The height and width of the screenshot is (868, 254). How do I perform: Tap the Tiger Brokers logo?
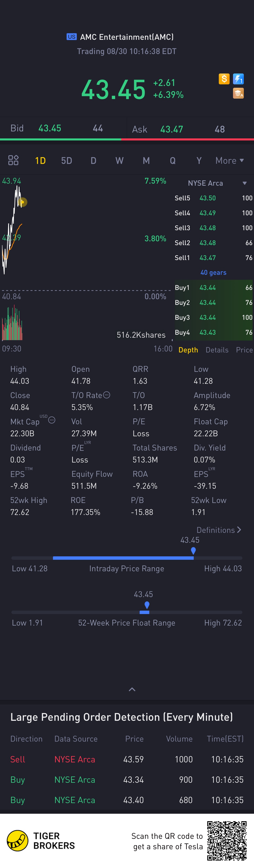[x=41, y=841]
